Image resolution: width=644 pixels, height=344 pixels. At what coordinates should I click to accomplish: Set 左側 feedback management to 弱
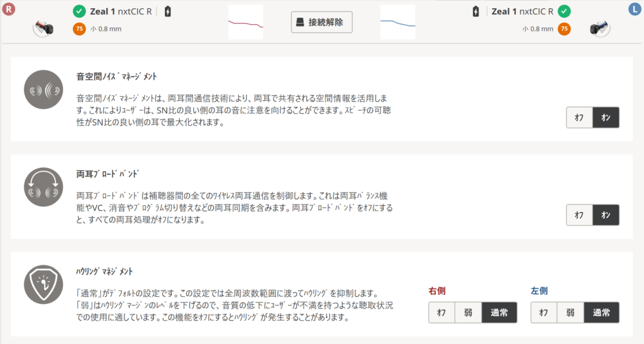click(570, 313)
